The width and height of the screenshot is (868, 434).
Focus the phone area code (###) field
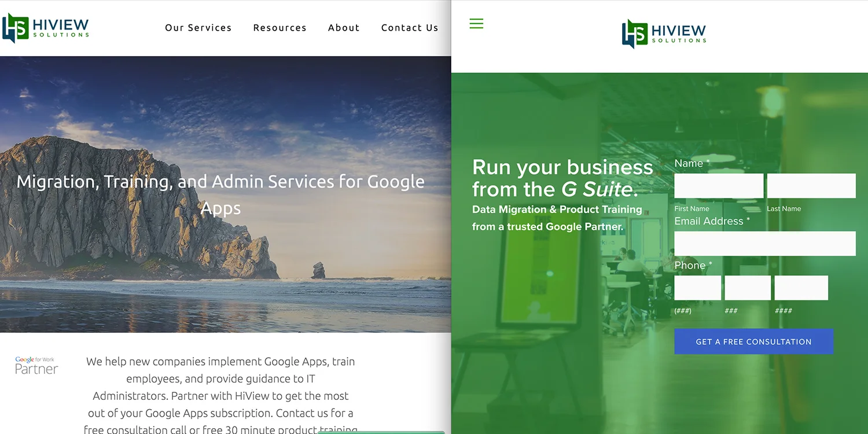698,288
